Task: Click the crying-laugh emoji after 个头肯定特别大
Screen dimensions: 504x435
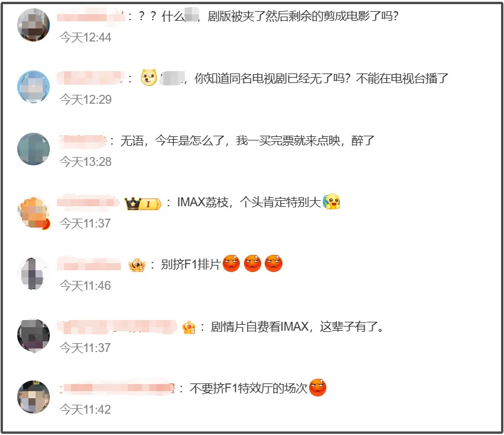Action: click(332, 201)
